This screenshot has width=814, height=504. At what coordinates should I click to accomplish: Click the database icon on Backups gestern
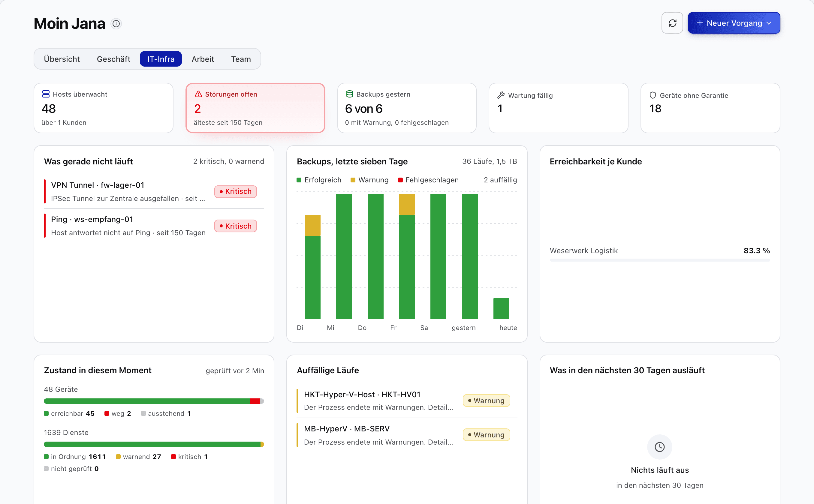click(349, 94)
